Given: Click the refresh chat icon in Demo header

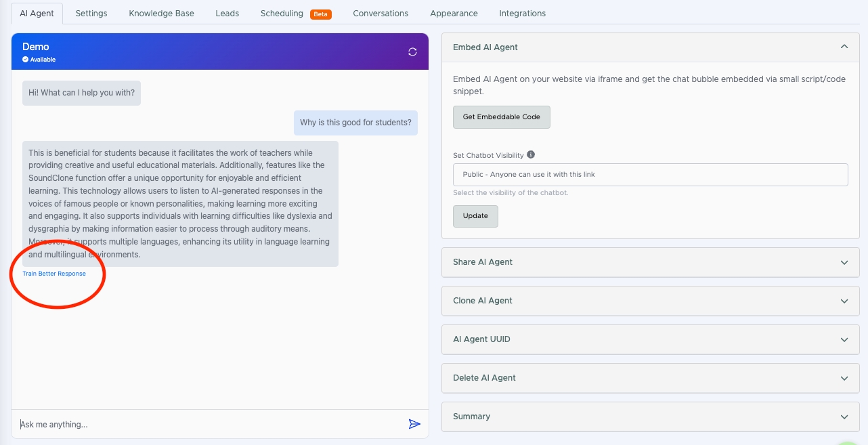Looking at the screenshot, I should point(412,52).
